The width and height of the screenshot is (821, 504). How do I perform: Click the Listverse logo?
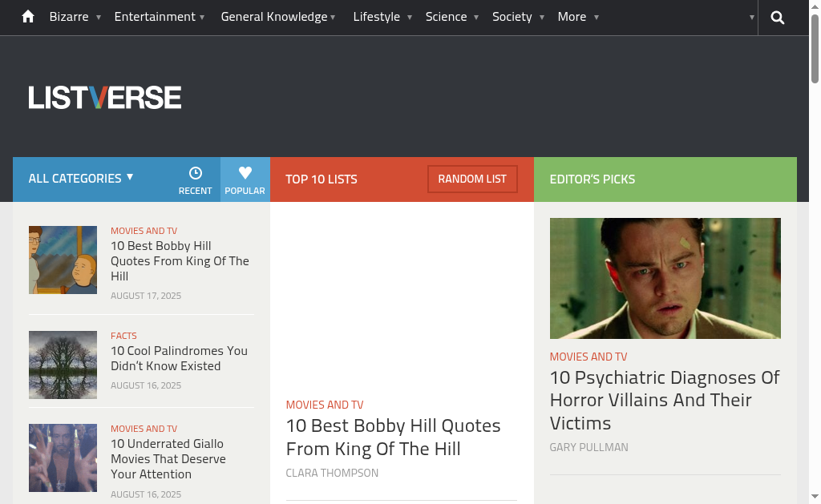105,97
